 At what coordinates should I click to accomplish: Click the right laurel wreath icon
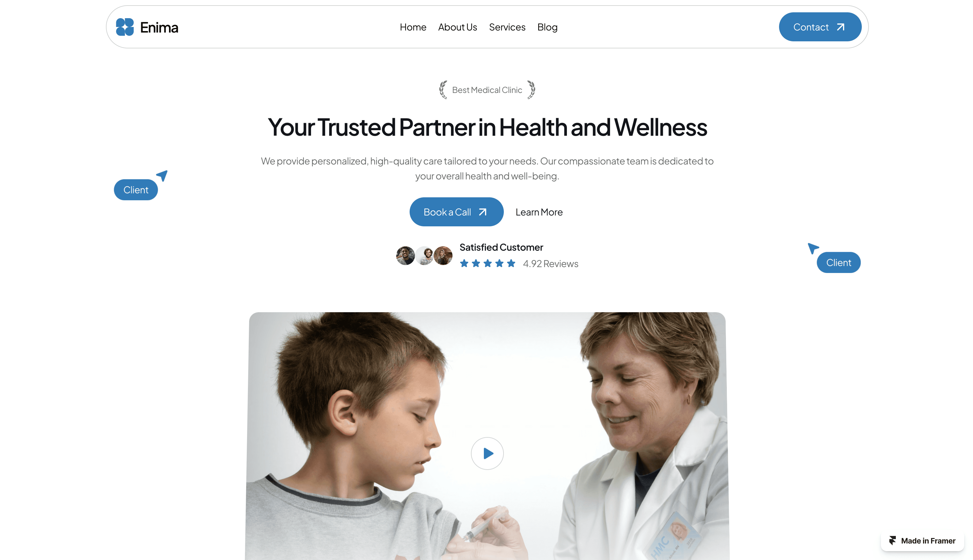point(531,90)
